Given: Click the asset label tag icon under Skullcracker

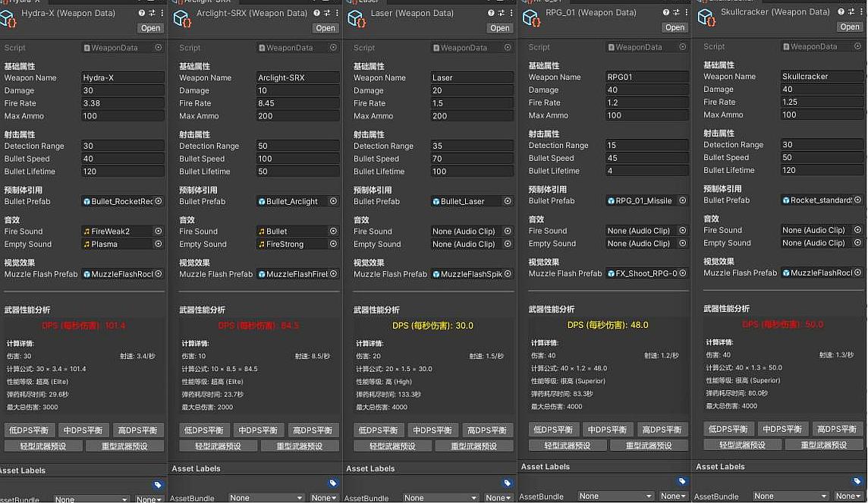Looking at the screenshot, I should click(857, 481).
